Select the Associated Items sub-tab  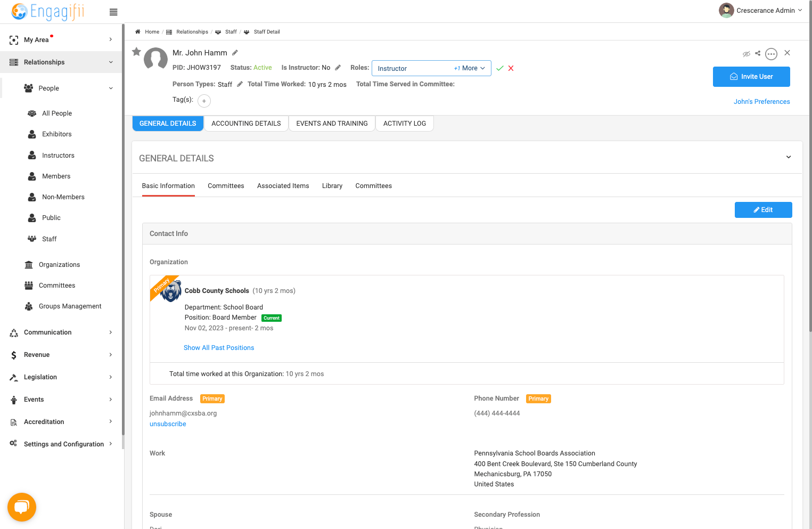(x=283, y=186)
